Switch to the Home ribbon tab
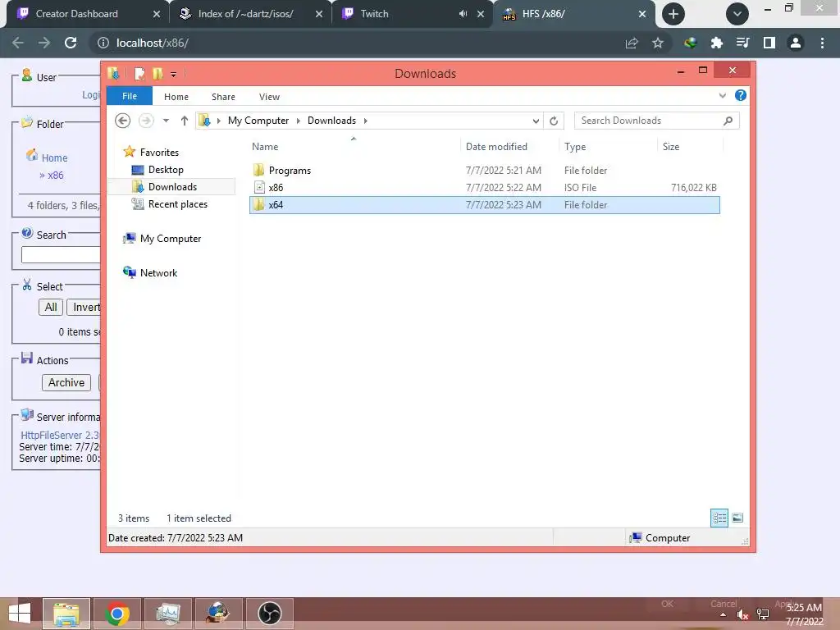The width and height of the screenshot is (840, 630). click(x=176, y=97)
